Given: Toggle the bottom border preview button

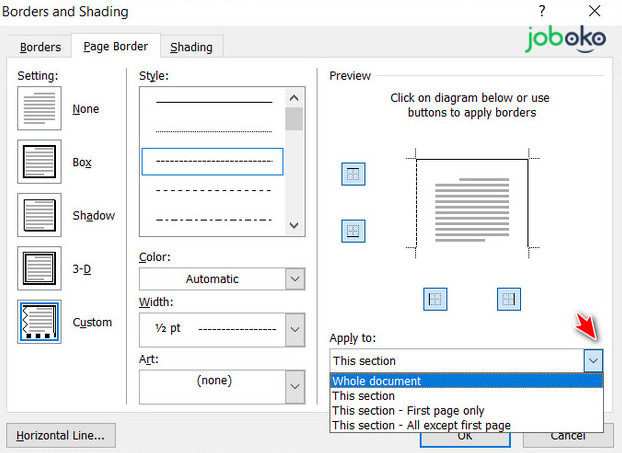Looking at the screenshot, I should (x=353, y=232).
